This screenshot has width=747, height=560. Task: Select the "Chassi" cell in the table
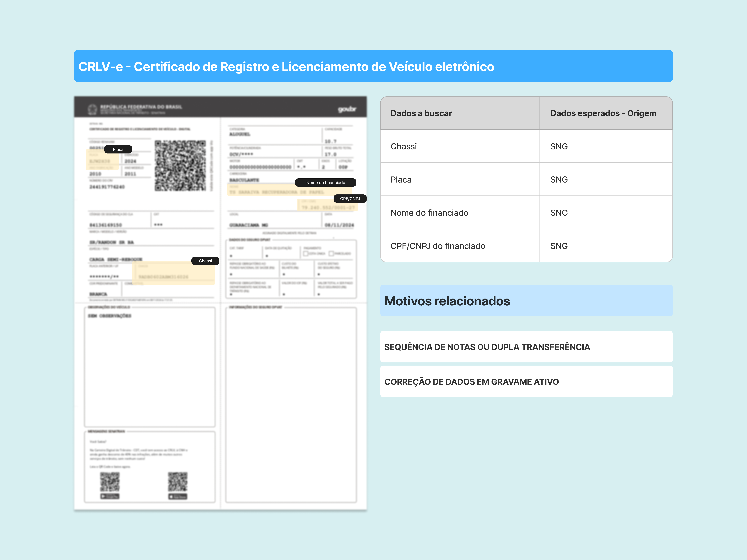coord(460,146)
